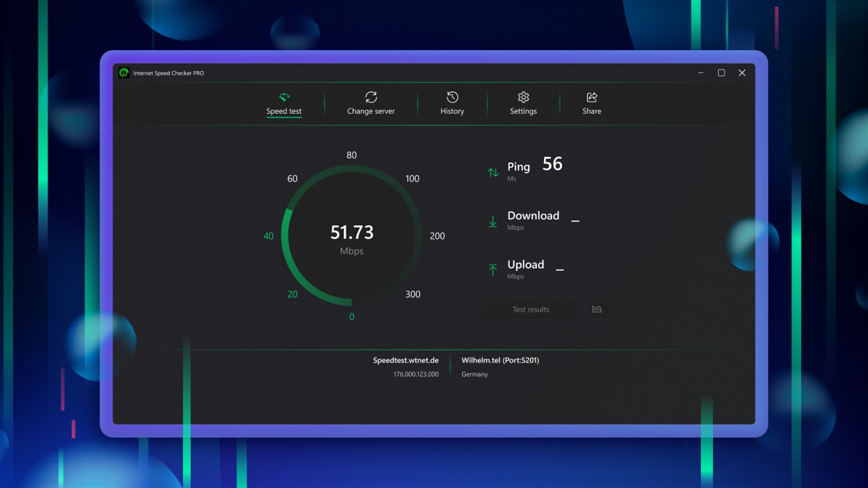The height and width of the screenshot is (488, 868).
Task: Click the Share arrow icon
Action: tap(592, 97)
